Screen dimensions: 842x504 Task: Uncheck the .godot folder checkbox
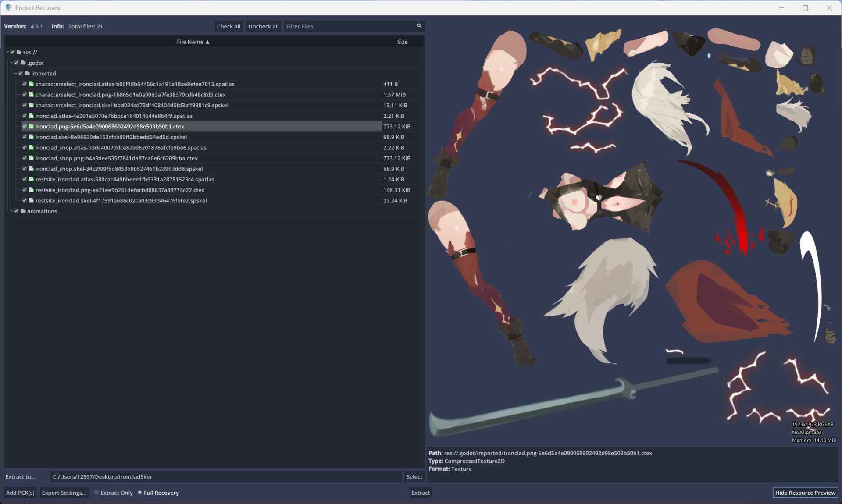[x=17, y=63]
